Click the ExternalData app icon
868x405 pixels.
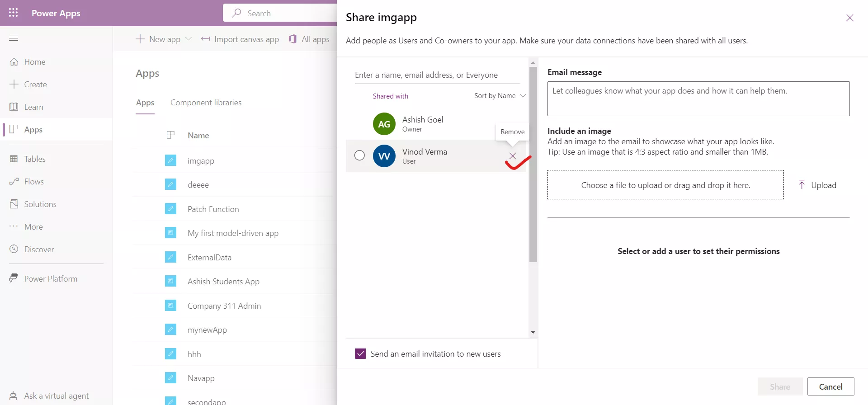170,257
